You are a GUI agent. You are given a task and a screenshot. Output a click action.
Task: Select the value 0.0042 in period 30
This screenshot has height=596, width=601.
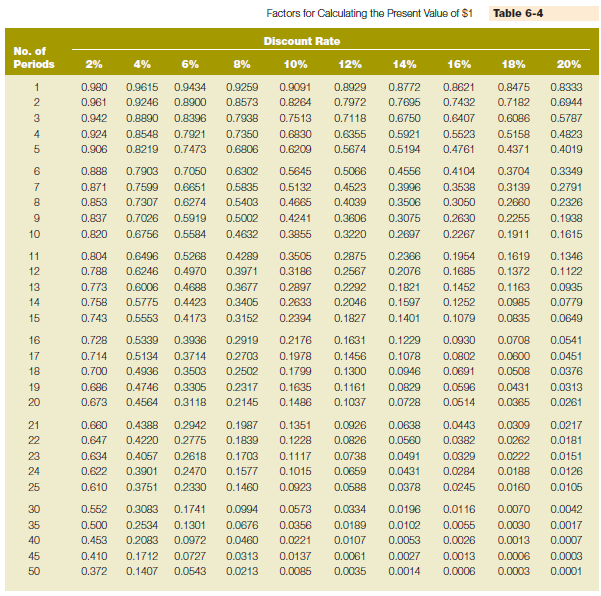click(567, 509)
